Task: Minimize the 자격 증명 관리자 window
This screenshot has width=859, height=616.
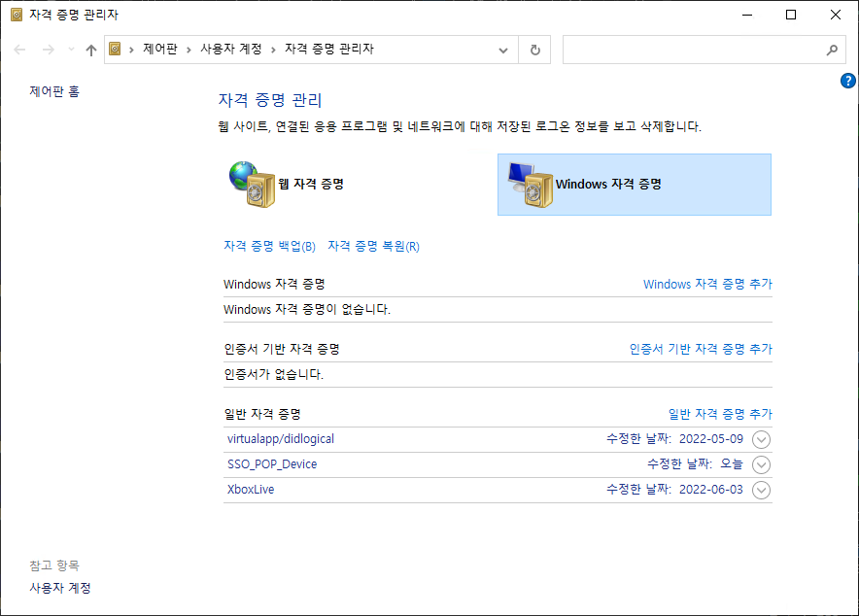Action: click(x=747, y=15)
